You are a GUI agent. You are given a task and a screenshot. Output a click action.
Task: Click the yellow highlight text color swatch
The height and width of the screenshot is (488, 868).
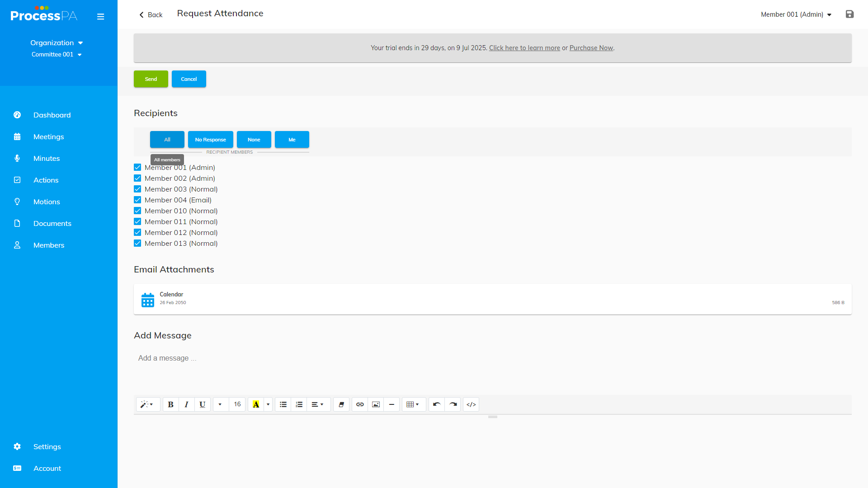coord(256,404)
